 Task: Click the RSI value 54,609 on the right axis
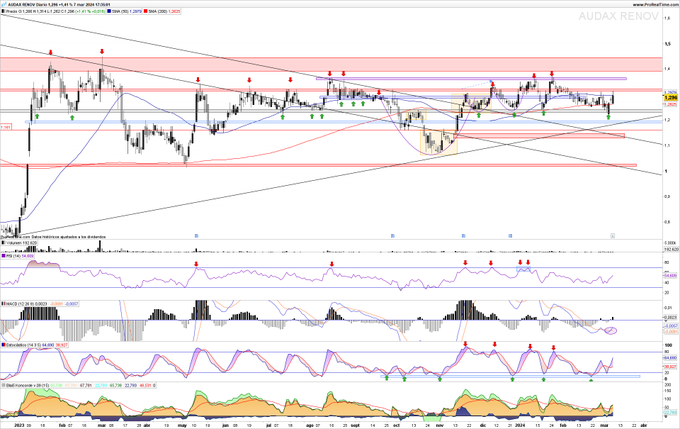click(x=670, y=275)
